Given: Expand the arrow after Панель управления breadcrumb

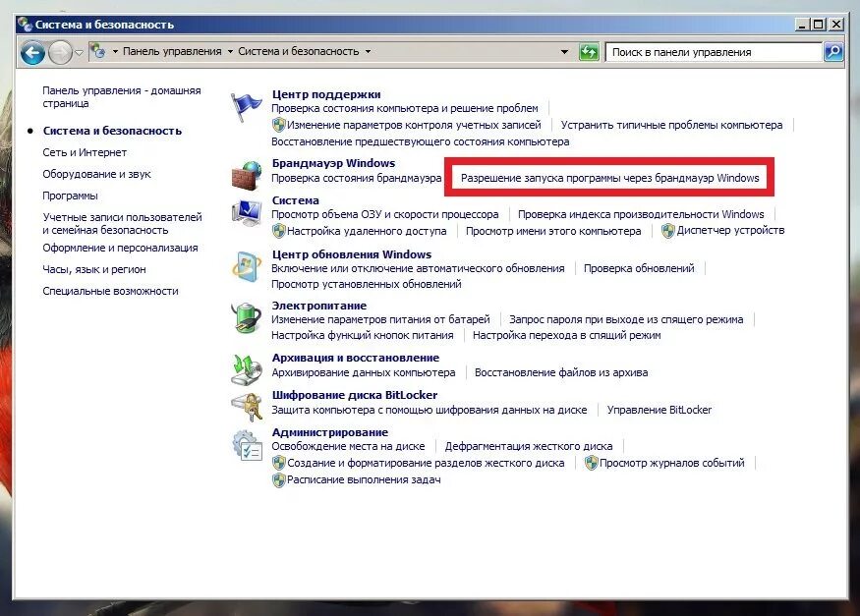Looking at the screenshot, I should (x=230, y=51).
